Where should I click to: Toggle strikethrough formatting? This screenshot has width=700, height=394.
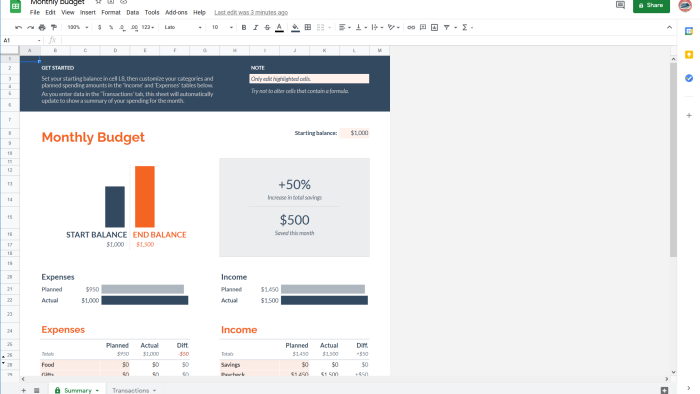click(x=267, y=28)
